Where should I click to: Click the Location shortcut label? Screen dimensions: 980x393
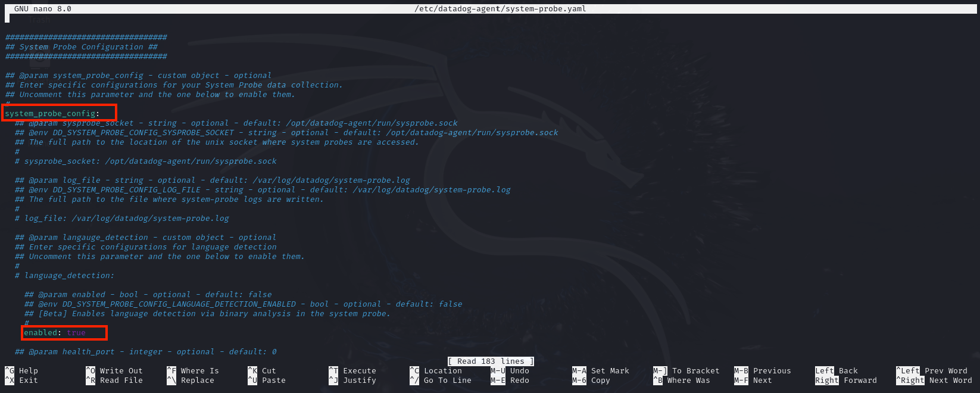coord(436,371)
